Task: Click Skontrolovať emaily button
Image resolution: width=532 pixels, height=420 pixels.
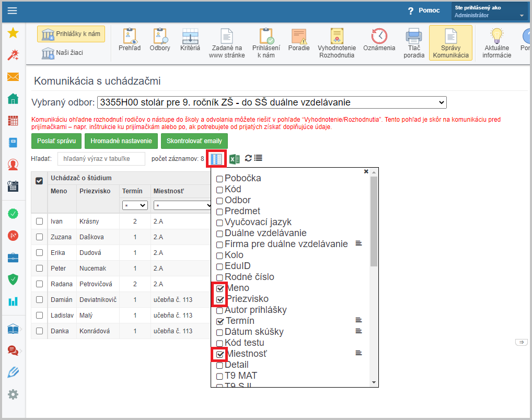Action: click(194, 141)
